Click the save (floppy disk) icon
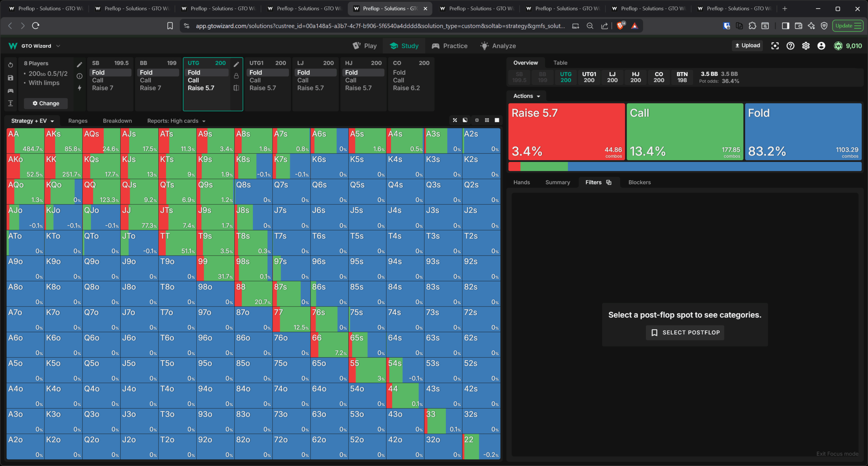 11,78
